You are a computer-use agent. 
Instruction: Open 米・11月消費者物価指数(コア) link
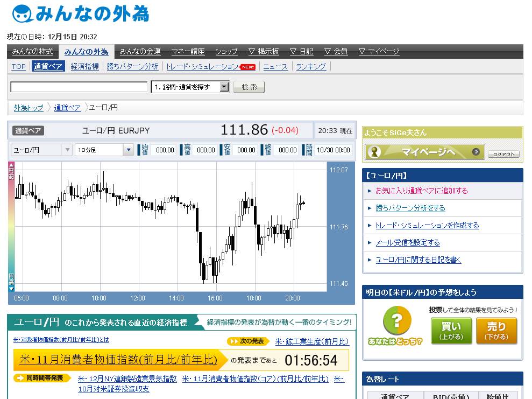point(256,379)
